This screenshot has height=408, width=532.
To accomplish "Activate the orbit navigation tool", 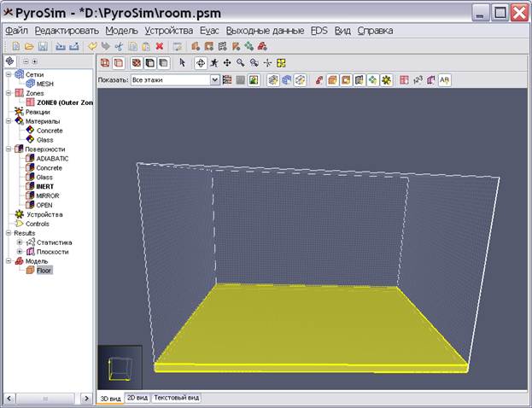I will [201, 63].
